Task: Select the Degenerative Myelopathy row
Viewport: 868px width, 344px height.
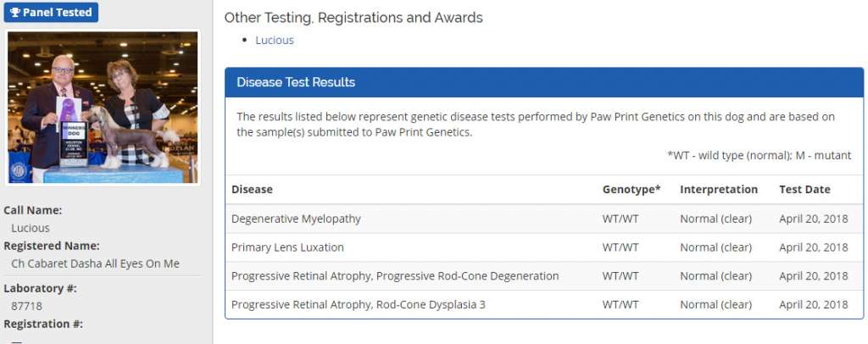Action: 296,219
